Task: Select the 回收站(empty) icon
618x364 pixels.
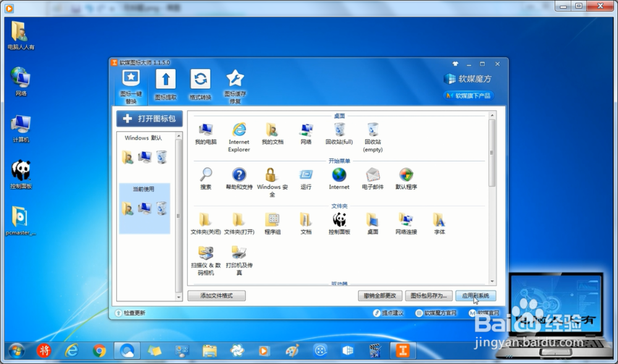Action: point(373,137)
